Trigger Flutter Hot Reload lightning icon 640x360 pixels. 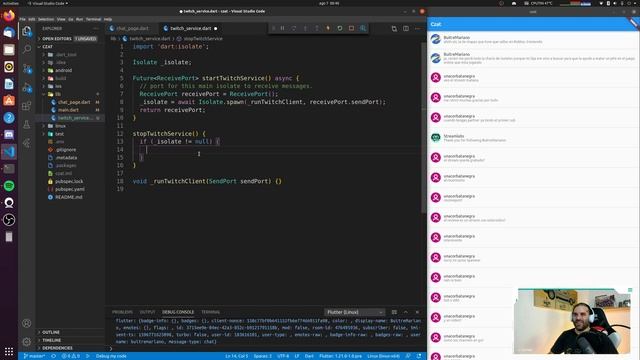coord(328,28)
